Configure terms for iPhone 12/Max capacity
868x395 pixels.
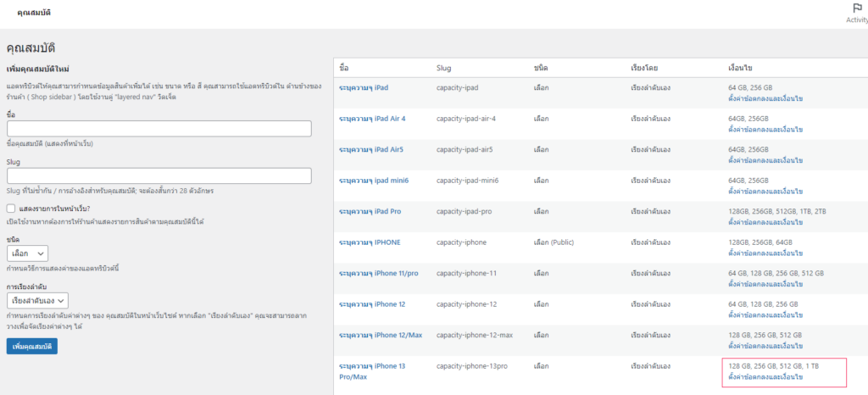click(x=765, y=346)
